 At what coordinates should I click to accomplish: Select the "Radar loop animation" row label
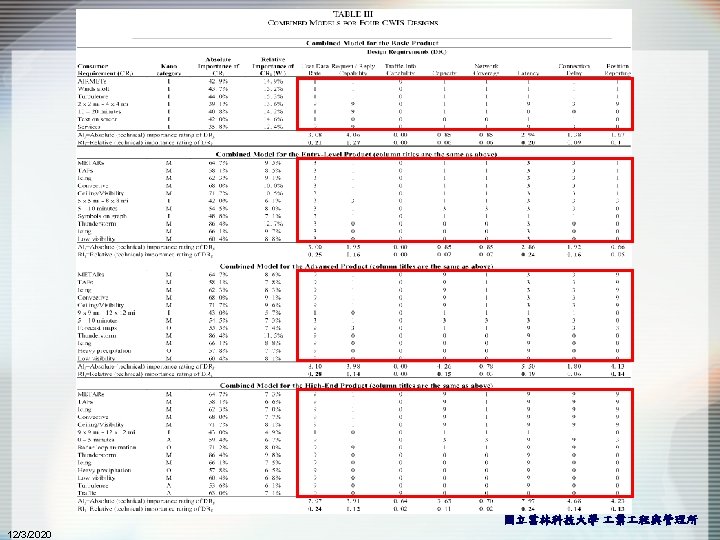[107, 447]
